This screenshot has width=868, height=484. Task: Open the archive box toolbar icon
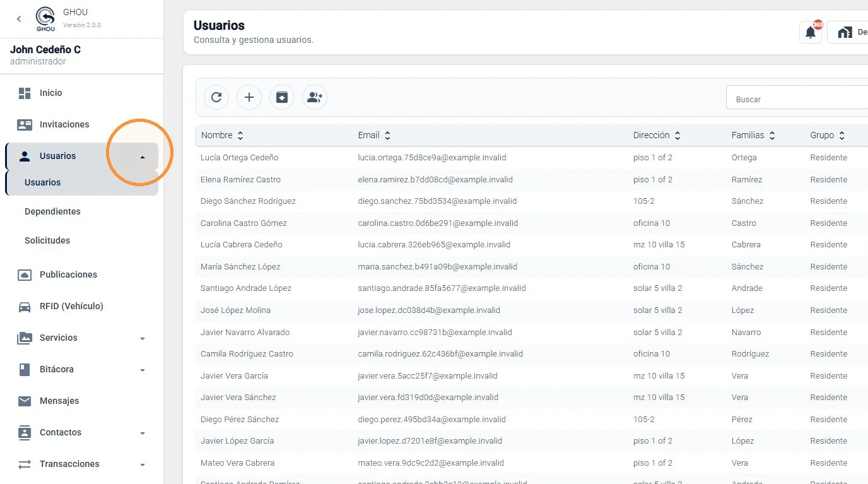pos(282,97)
